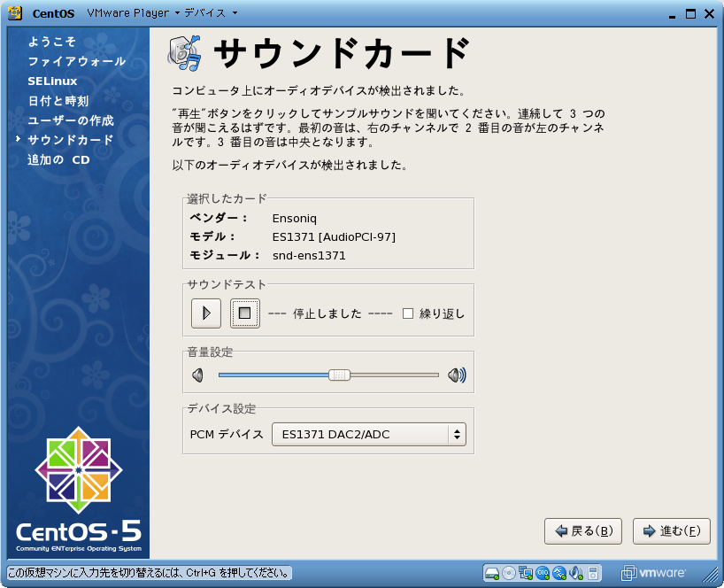Minimize the VMware Player window
The width and height of the screenshot is (724, 588).
[x=672, y=15]
